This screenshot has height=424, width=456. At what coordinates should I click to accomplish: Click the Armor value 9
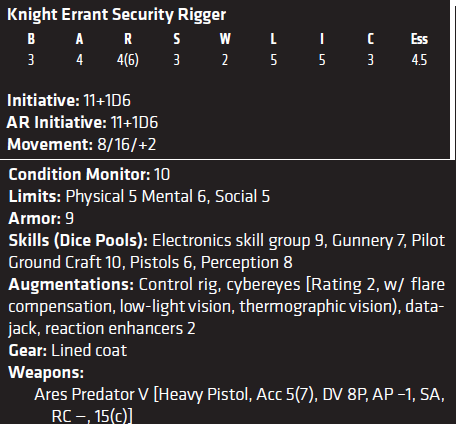[x=69, y=218]
